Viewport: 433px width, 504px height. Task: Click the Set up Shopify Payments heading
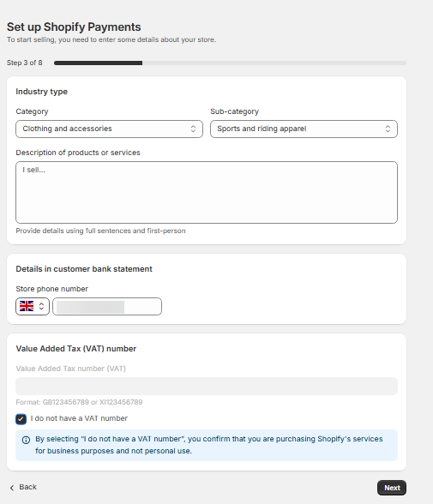click(x=74, y=27)
